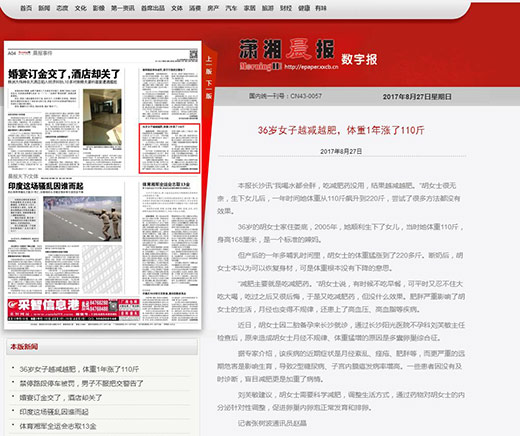The height and width of the screenshot is (436, 520).
Task: Open the 汽车 navigation item
Action: click(x=231, y=8)
